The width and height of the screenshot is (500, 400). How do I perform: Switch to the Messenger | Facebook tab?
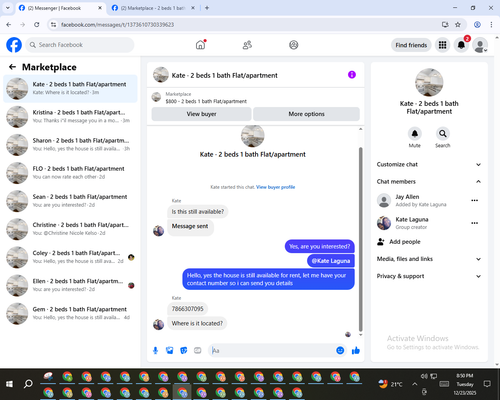[60, 8]
